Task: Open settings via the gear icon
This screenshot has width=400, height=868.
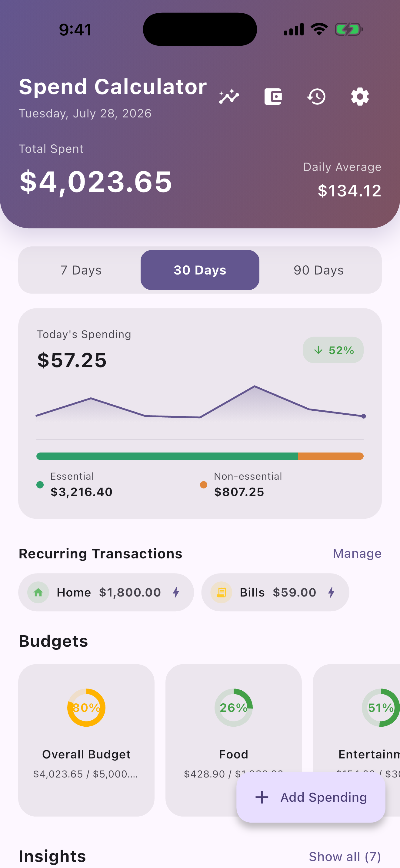Action: click(x=360, y=97)
